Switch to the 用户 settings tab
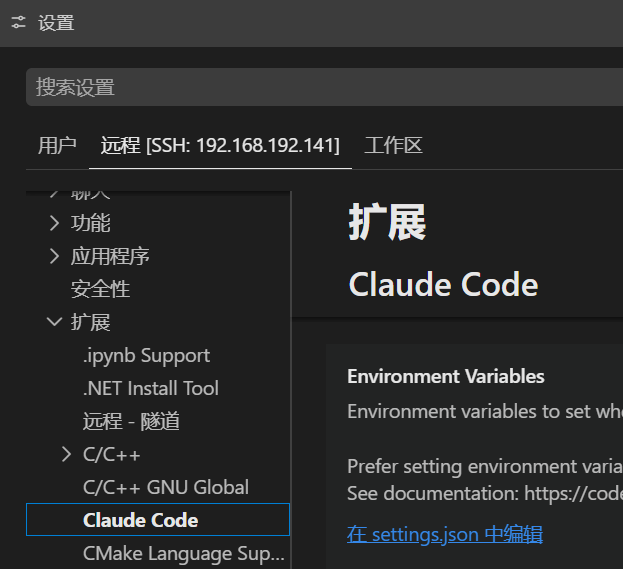Image resolution: width=623 pixels, height=569 pixels. (x=57, y=145)
